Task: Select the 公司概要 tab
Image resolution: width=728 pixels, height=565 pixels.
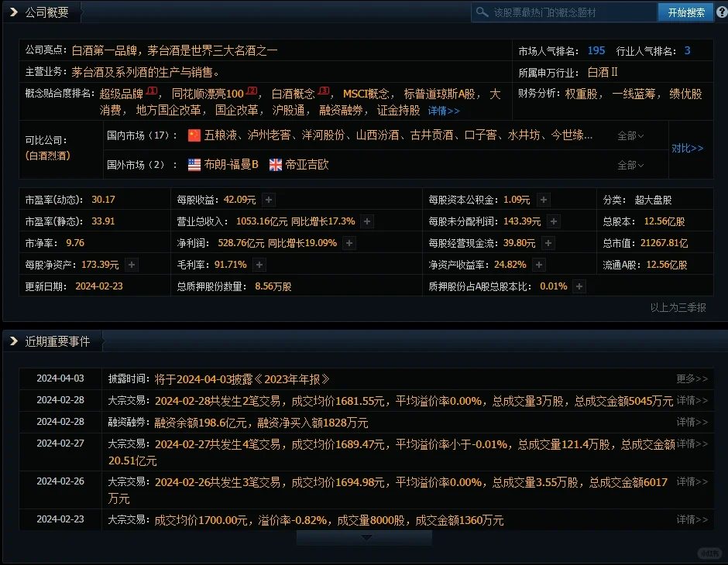Action: tap(43, 12)
